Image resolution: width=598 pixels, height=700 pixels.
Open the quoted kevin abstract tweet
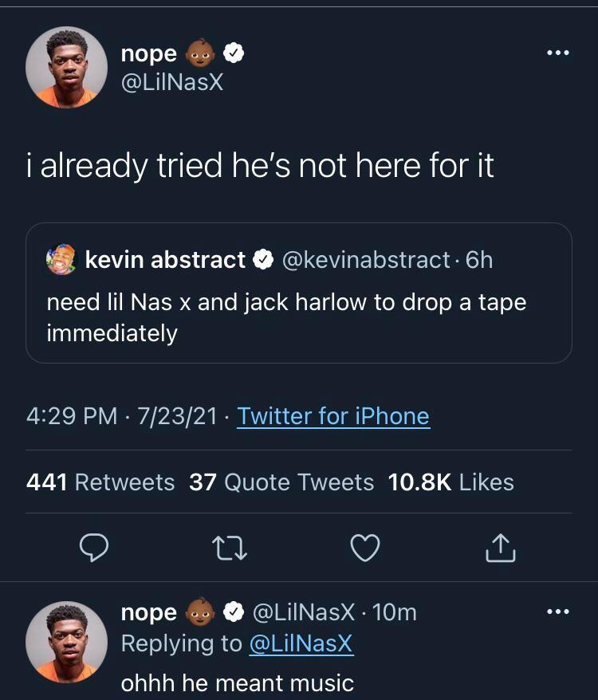[x=299, y=317]
